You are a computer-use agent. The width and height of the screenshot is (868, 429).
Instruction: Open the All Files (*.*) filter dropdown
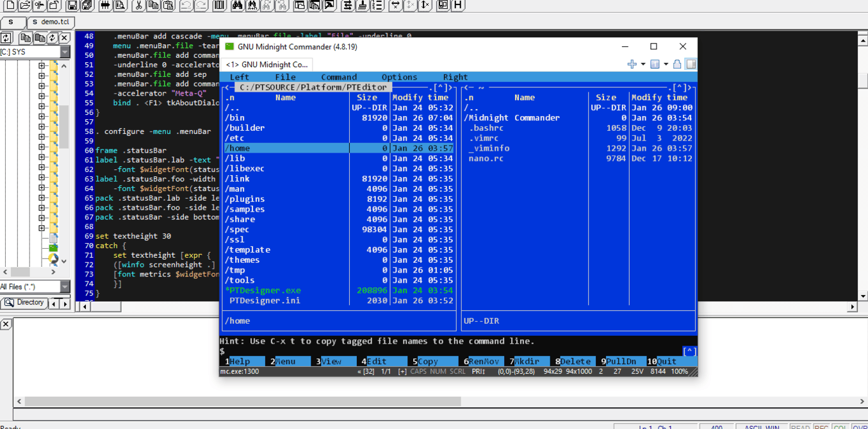65,287
